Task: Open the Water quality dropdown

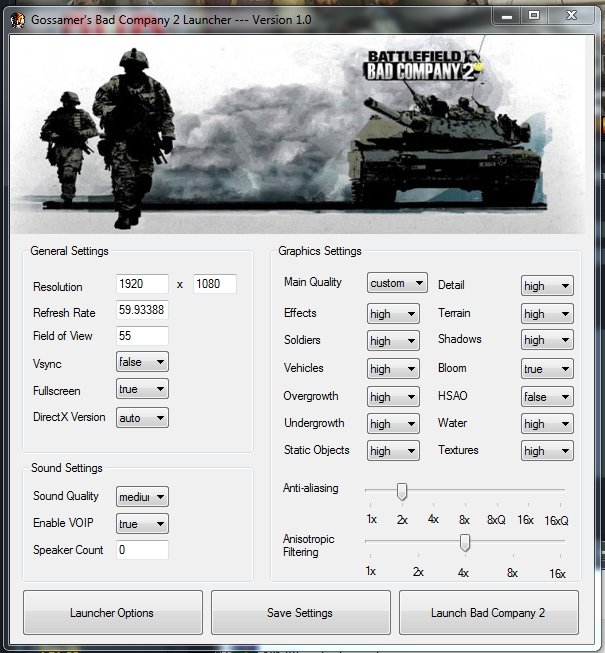Action: pos(547,424)
